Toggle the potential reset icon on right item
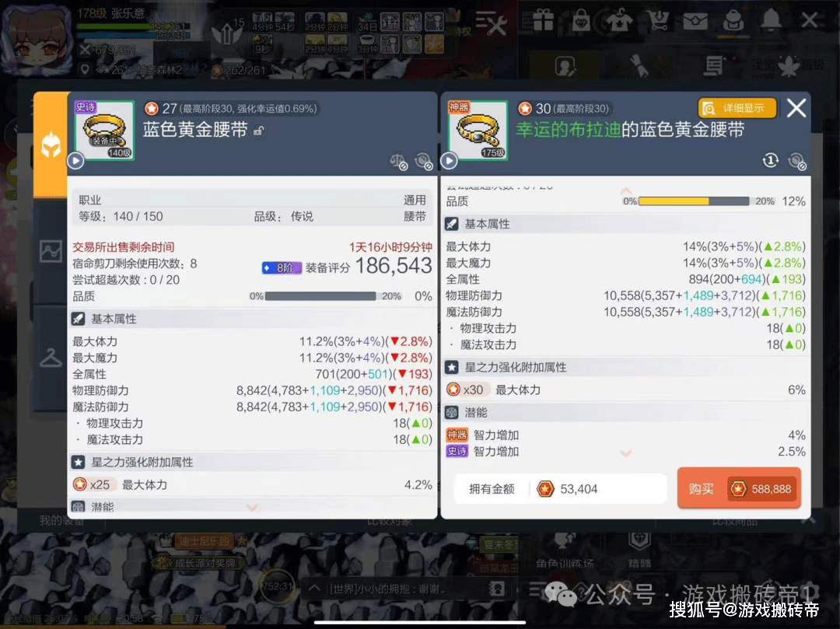This screenshot has width=840, height=629. point(797,161)
